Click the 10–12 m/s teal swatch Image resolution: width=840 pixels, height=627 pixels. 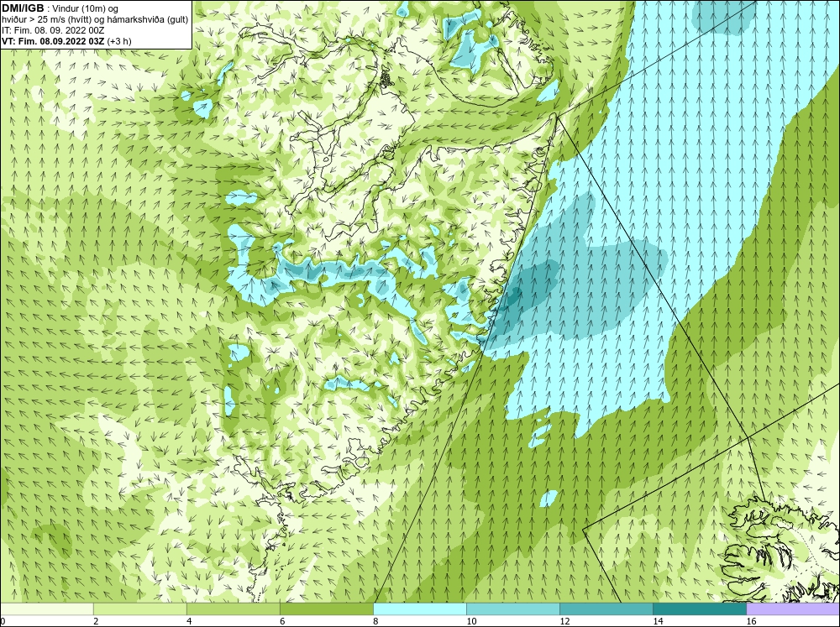coord(512,609)
